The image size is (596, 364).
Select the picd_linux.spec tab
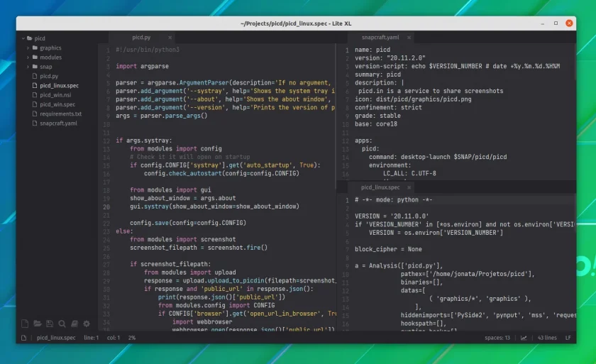380,187
